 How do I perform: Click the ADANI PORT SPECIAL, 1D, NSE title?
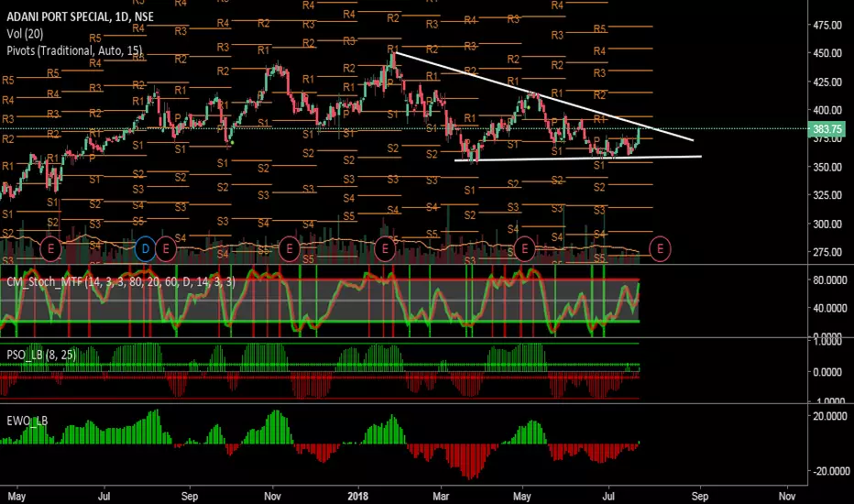(80, 16)
